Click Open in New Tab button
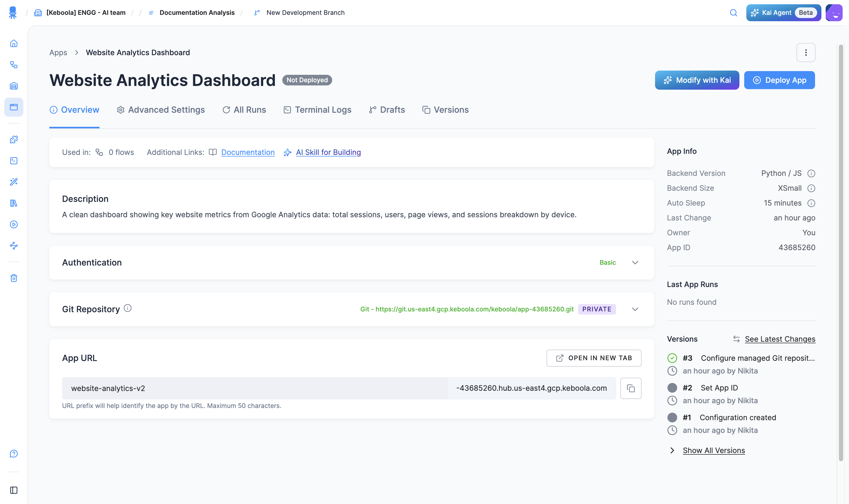Image resolution: width=849 pixels, height=504 pixels. [x=594, y=358]
